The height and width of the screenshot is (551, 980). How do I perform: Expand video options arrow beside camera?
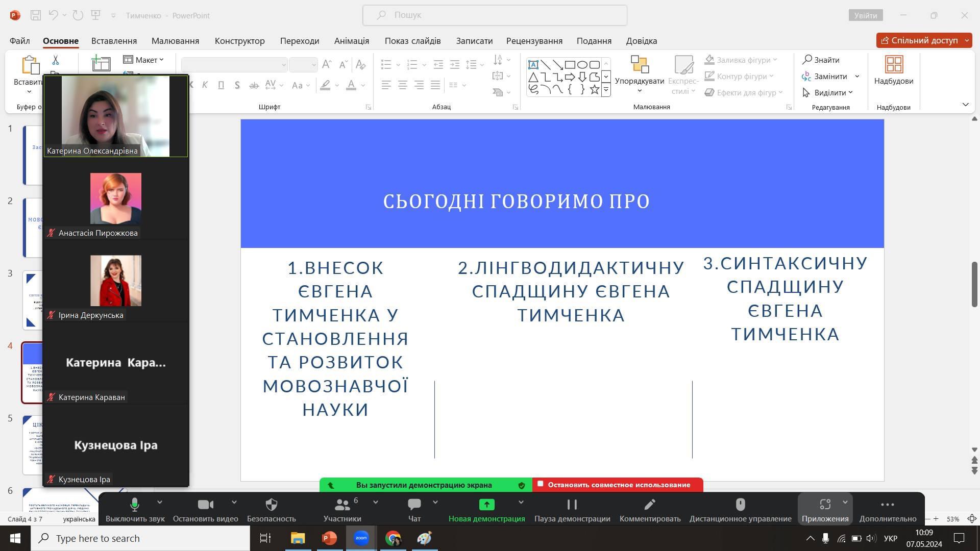point(234,503)
